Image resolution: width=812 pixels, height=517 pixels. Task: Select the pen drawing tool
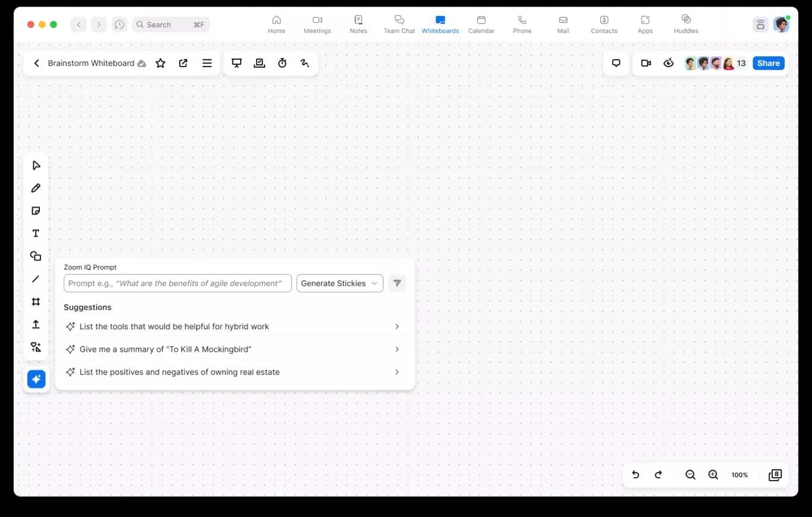36,188
